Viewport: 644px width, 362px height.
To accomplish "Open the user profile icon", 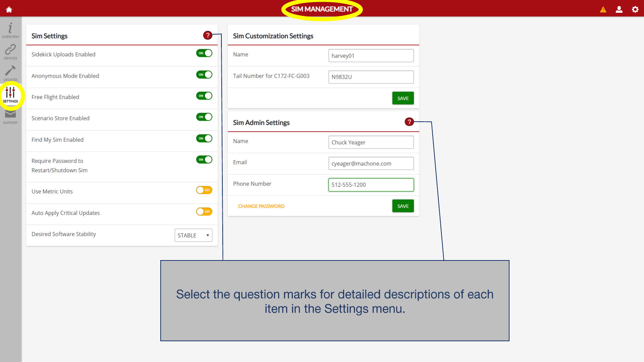I will click(x=619, y=9).
